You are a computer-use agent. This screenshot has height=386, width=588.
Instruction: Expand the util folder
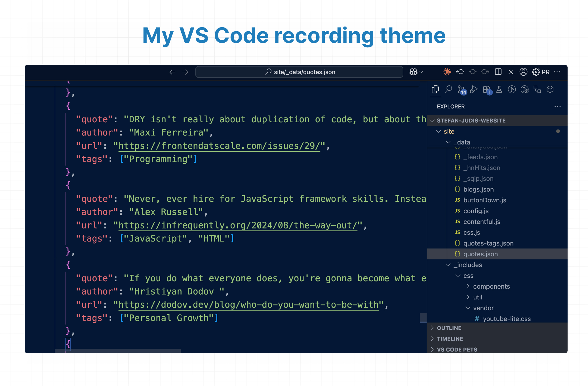497,297
